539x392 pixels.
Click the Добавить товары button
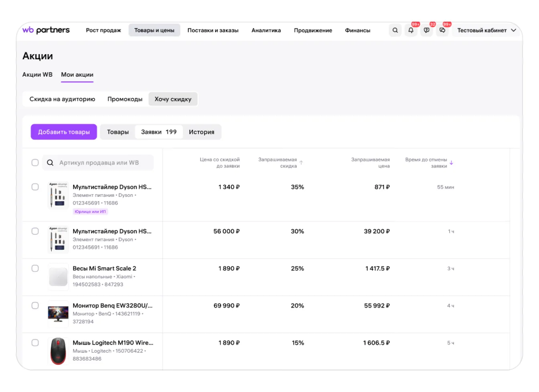[x=64, y=132]
